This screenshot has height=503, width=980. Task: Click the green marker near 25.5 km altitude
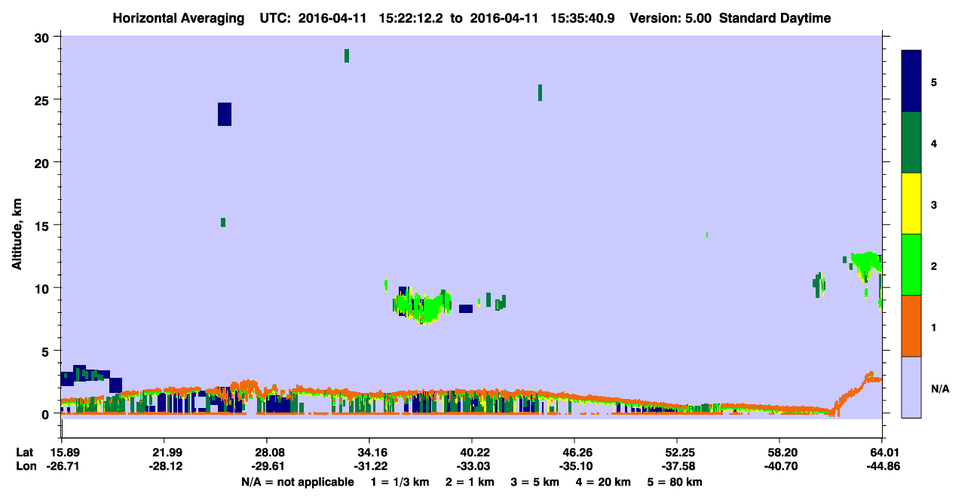pyautogui.click(x=541, y=92)
